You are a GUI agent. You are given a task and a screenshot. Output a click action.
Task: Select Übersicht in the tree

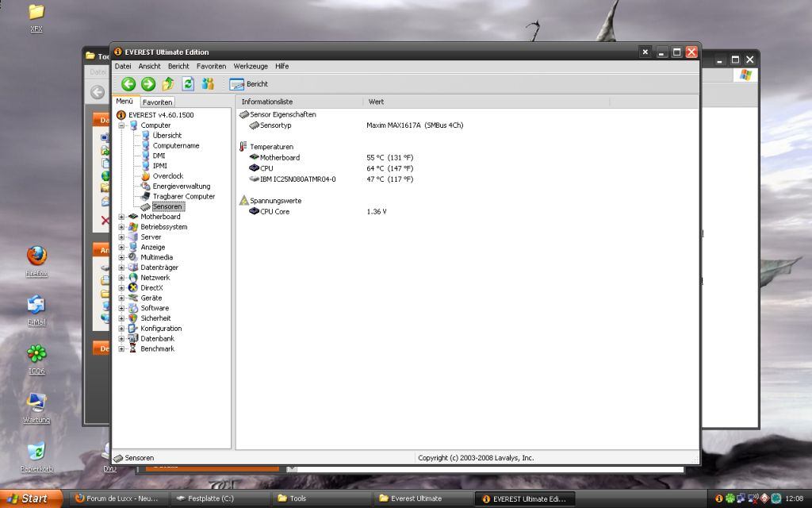coord(167,135)
